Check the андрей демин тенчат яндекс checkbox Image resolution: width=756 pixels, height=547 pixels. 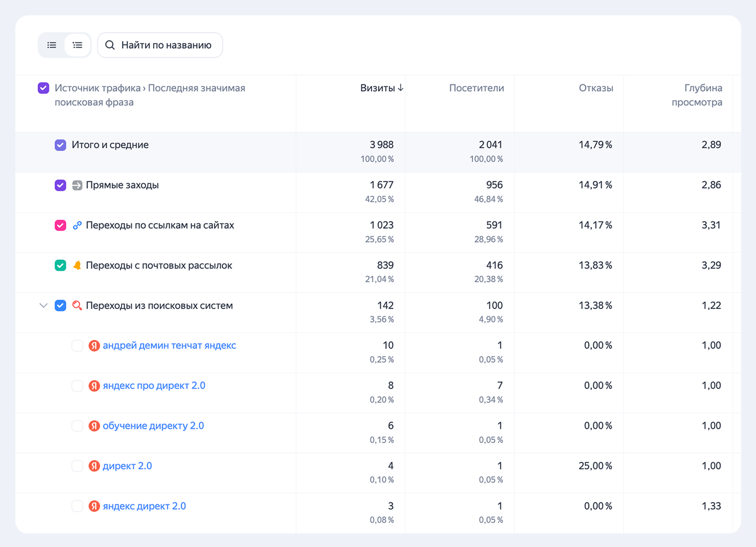(78, 346)
